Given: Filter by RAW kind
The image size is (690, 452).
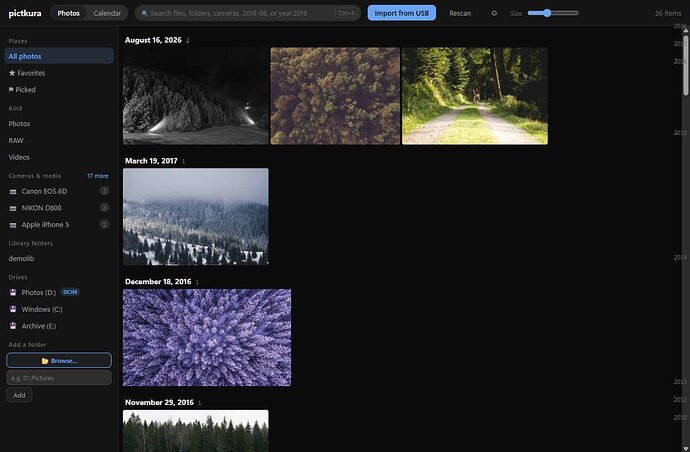Looking at the screenshot, I should [x=59, y=140].
